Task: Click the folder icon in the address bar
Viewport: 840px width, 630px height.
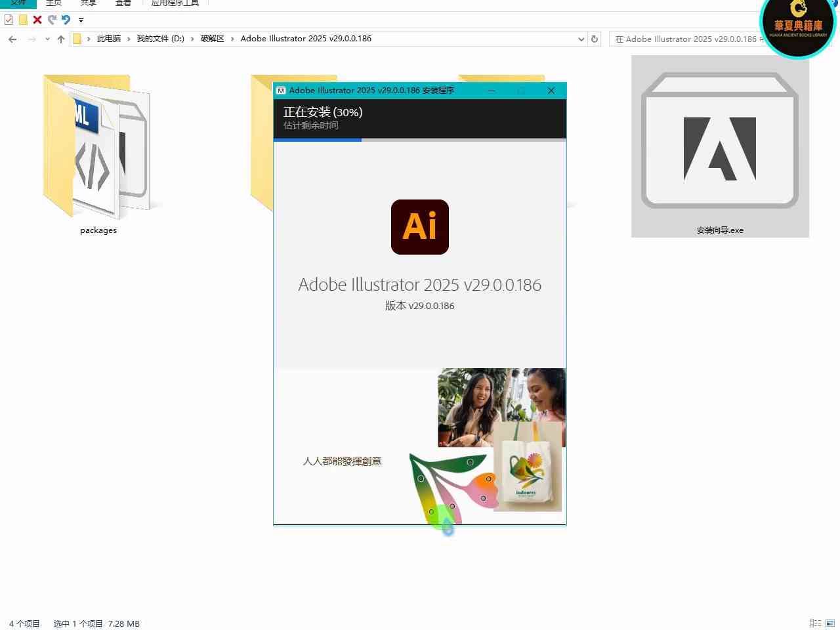Action: point(77,39)
